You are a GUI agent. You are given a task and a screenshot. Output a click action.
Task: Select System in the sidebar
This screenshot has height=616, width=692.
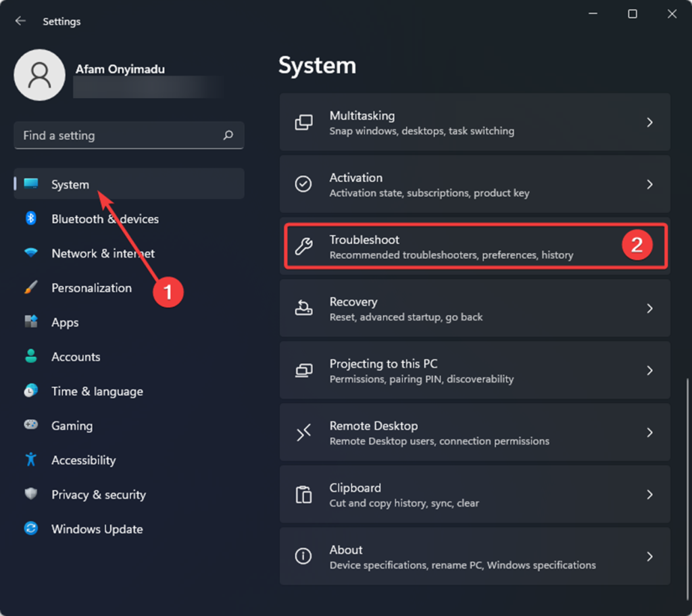[129, 184]
